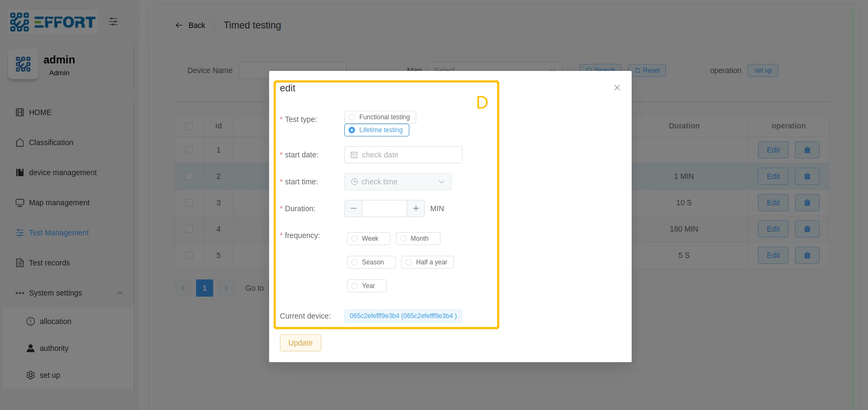Open the start time dropdown

click(397, 182)
